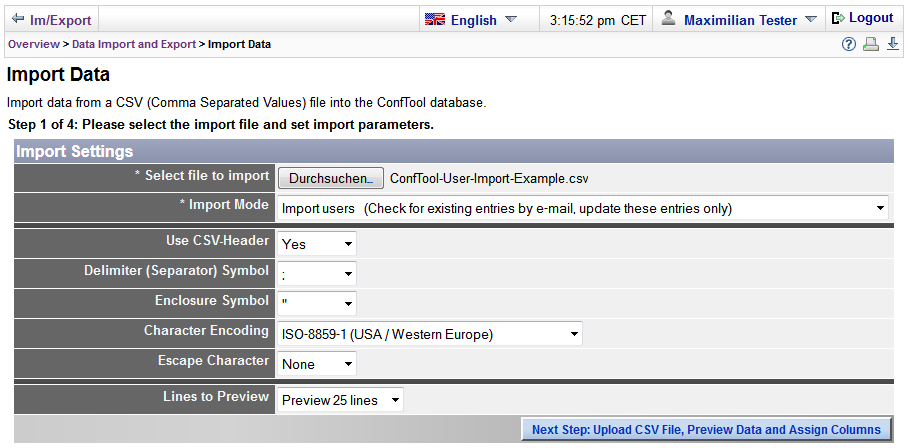Go to Data Import and Export breadcrumb
908x448 pixels.
point(134,44)
